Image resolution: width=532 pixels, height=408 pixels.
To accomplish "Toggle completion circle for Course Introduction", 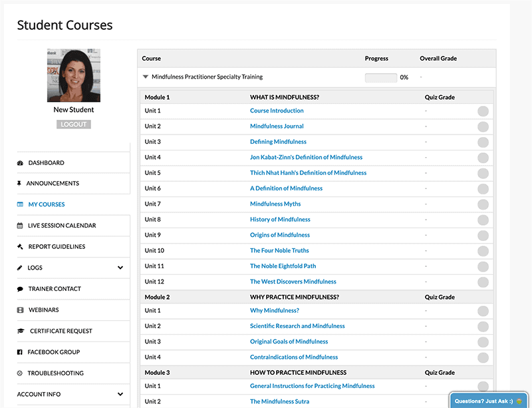I will pyautogui.click(x=483, y=111).
